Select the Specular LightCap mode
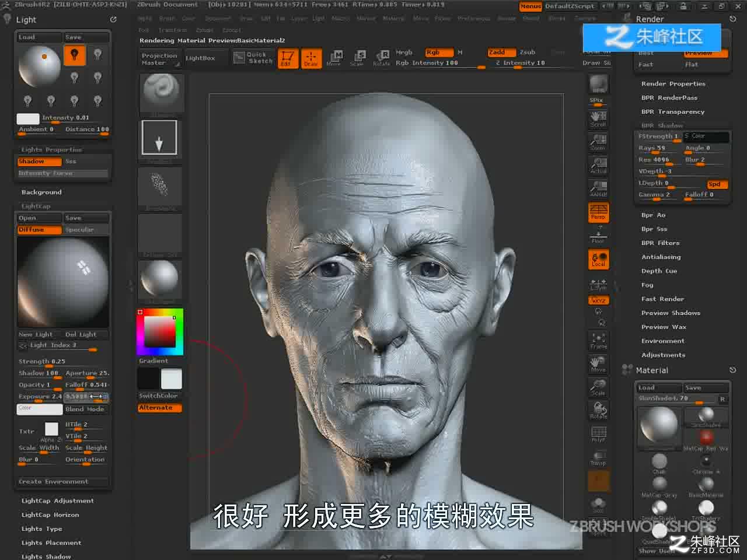The width and height of the screenshot is (747, 560). [x=86, y=230]
